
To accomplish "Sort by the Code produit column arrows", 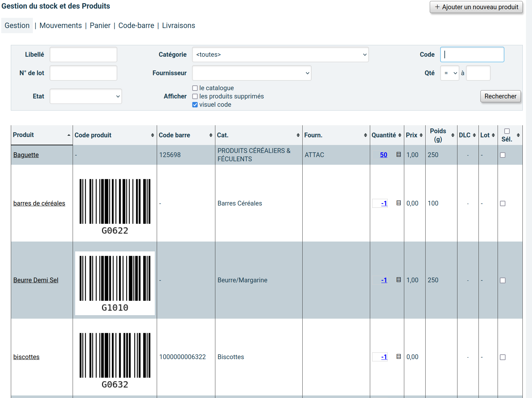I will [x=153, y=135].
